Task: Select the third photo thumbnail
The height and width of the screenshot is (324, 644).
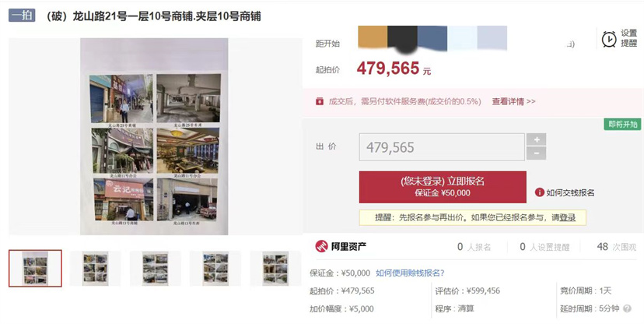Action: click(156, 268)
